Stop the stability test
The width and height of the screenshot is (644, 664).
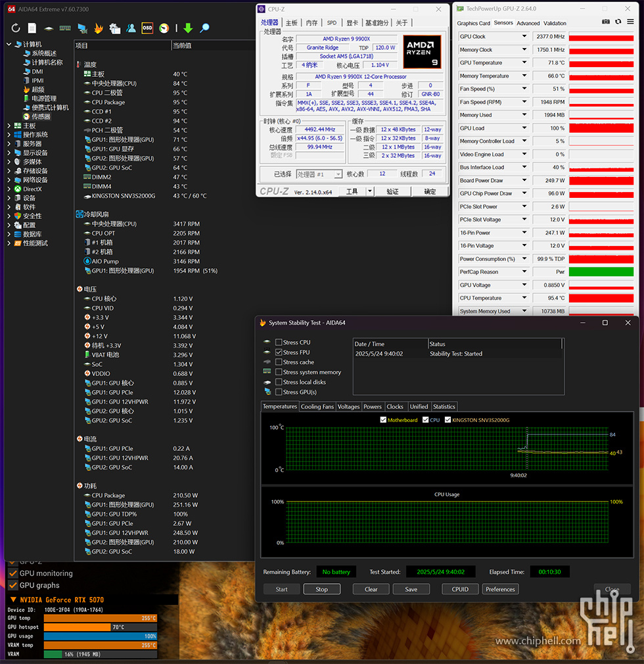(x=322, y=589)
